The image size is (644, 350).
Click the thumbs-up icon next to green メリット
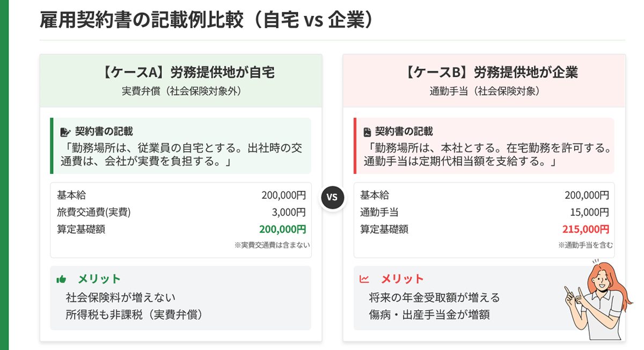[61, 279]
